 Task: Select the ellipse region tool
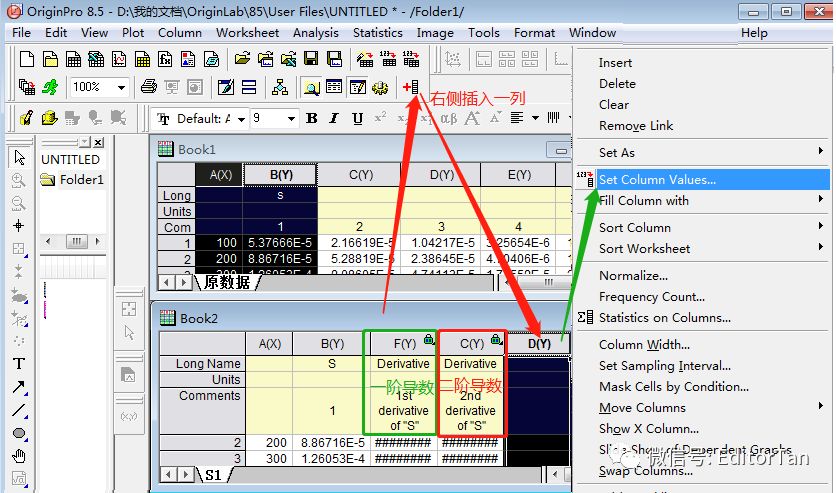click(19, 433)
